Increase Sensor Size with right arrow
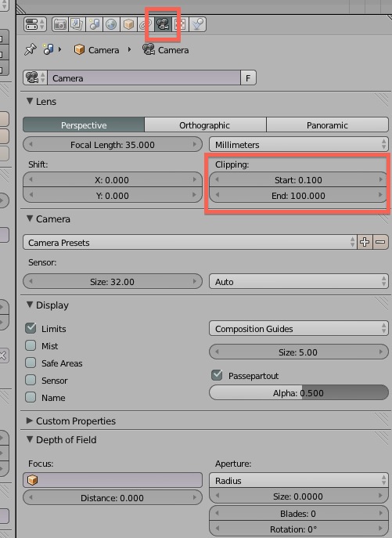392x538 pixels. 195,281
